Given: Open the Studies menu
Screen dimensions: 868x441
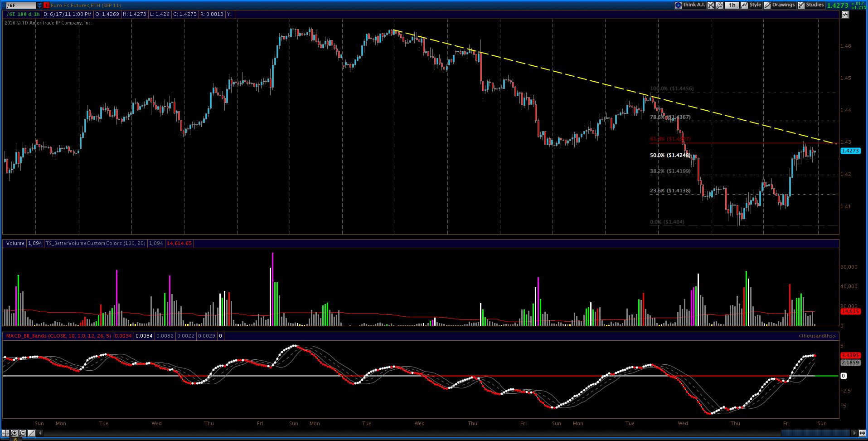Looking at the screenshot, I should coord(810,5).
